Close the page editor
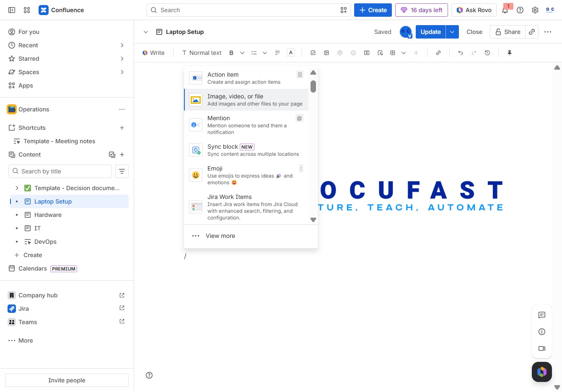This screenshot has height=392, width=562. point(474,32)
